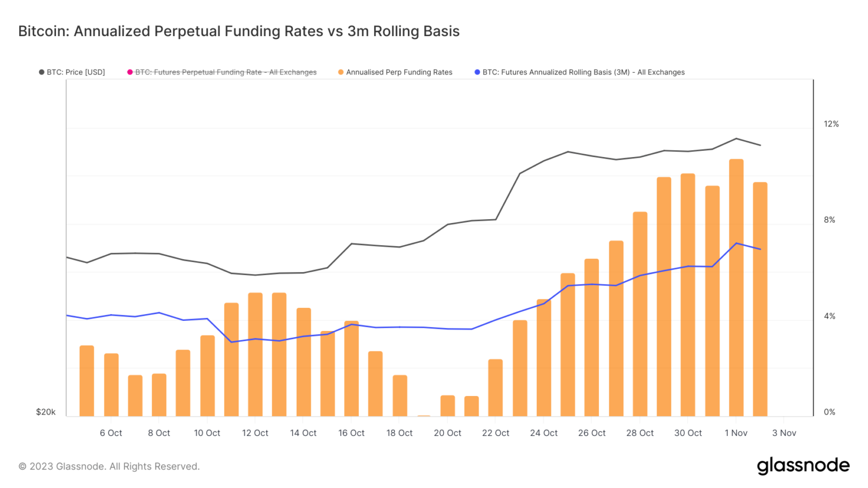Screen dimensions: 868x488
Task: Toggle the BTC: Price [USD] series label
Action: (76, 72)
